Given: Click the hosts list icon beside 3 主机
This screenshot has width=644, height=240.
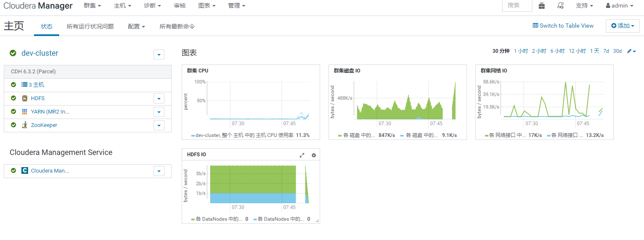Looking at the screenshot, I should (24, 85).
